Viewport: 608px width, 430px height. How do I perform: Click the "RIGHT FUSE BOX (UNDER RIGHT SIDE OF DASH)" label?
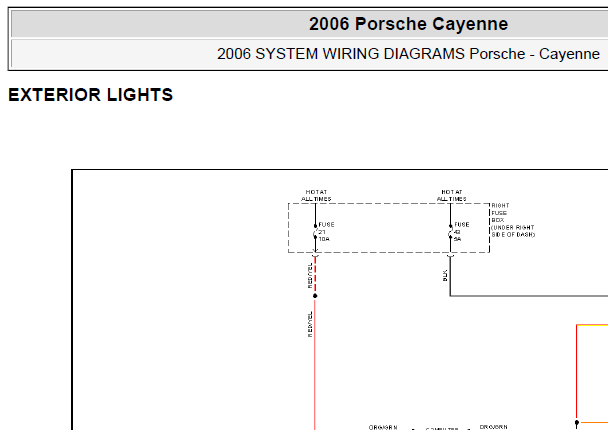513,220
